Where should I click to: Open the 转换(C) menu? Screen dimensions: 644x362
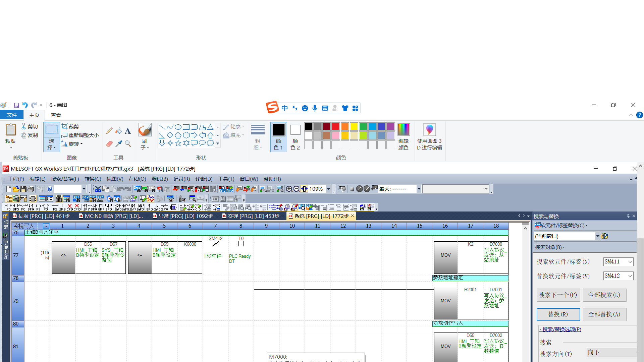coord(93,179)
